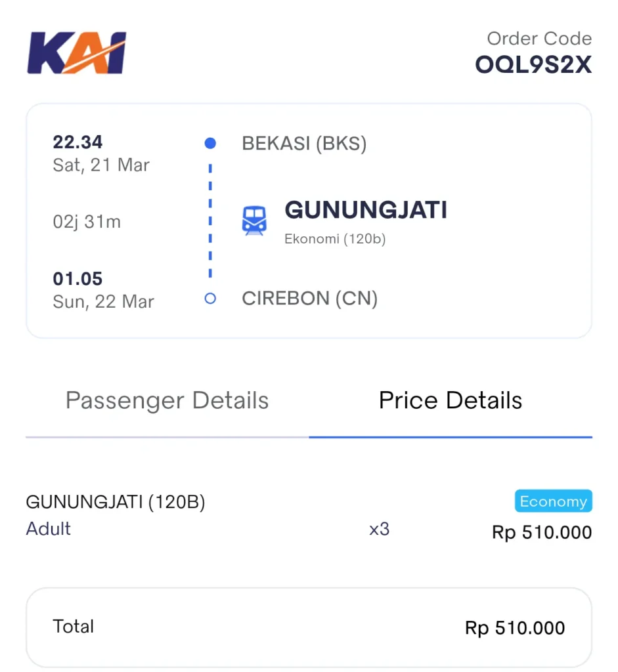Screen dimensions: 618x672
Task: Click the Economy class badge
Action: point(553,501)
